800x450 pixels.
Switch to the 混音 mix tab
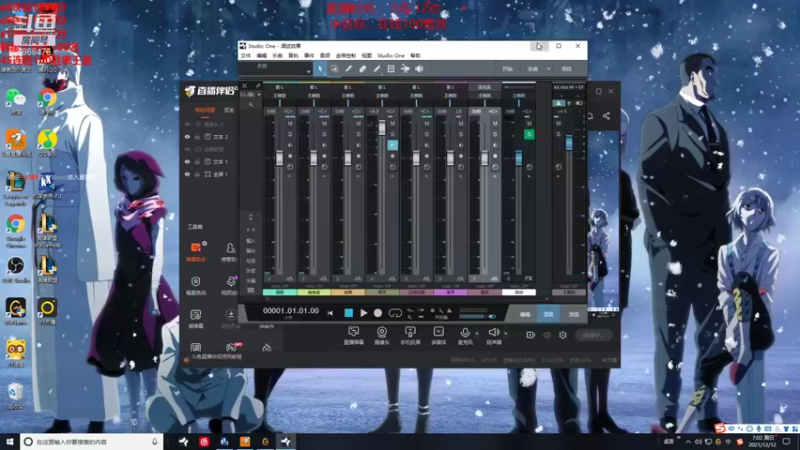548,314
